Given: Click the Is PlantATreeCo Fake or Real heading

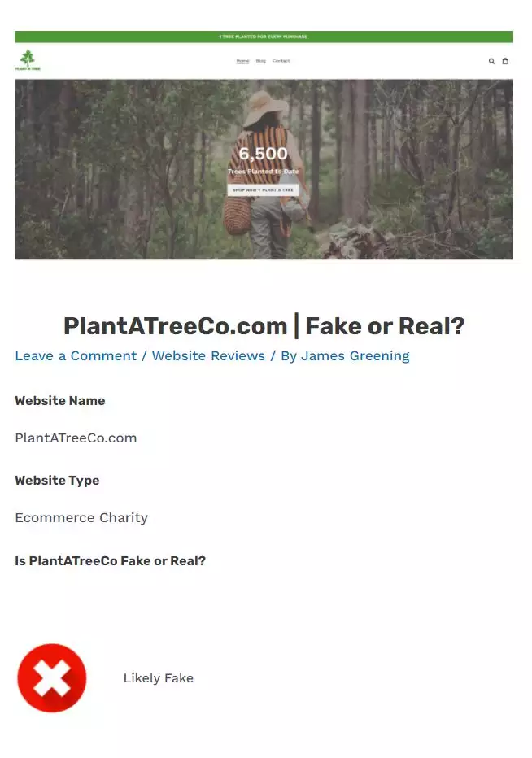Looking at the screenshot, I should (111, 560).
